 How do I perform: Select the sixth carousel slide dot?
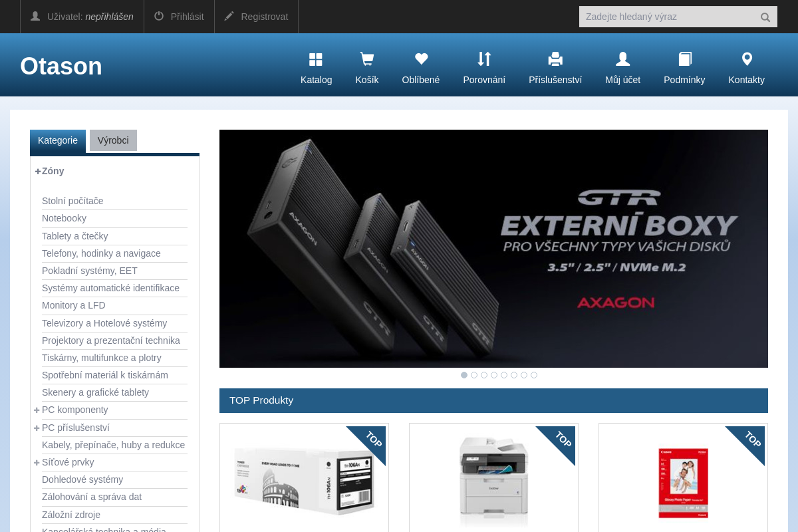[514, 375]
